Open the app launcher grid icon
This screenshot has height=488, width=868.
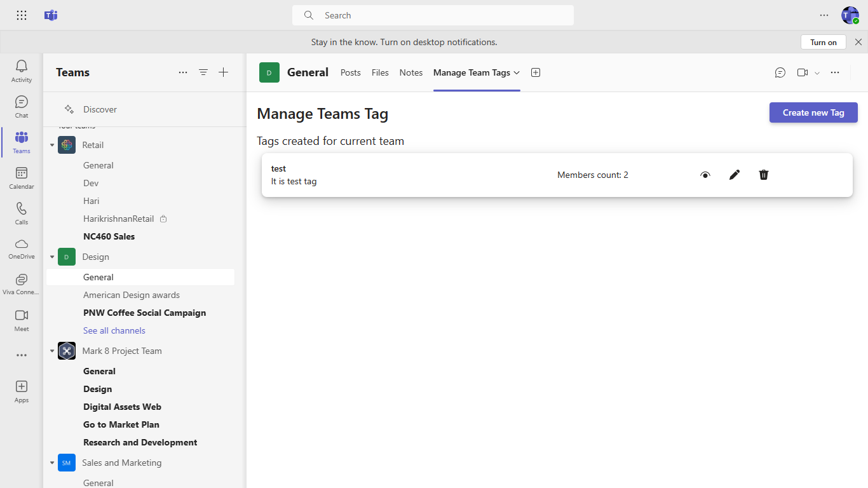[x=22, y=15]
